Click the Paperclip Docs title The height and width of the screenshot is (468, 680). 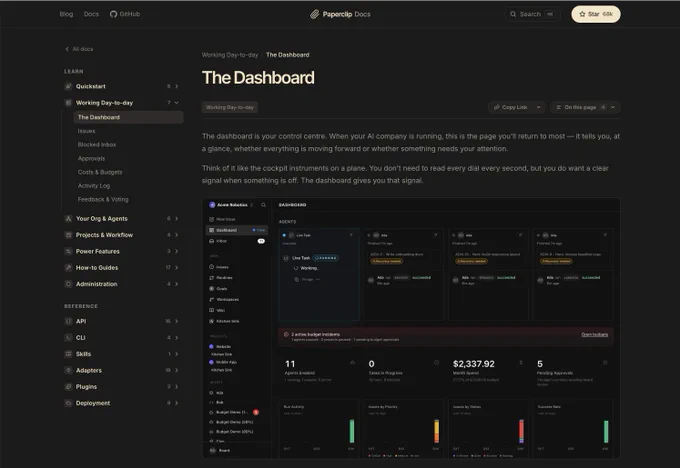click(x=347, y=14)
